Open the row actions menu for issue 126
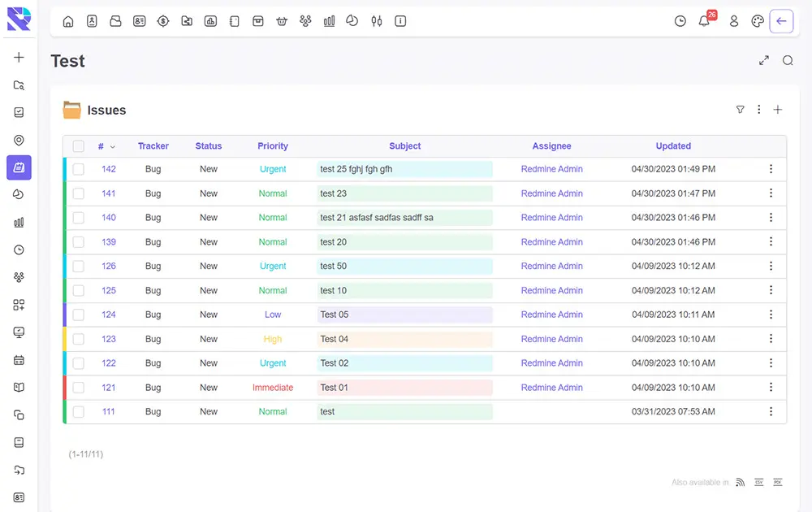This screenshot has width=812, height=512. coord(771,266)
